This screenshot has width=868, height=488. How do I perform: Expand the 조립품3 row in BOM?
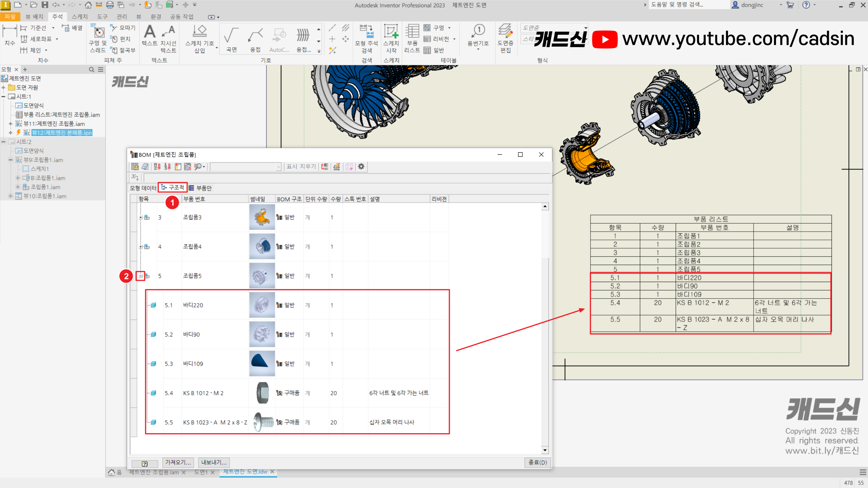(141, 217)
